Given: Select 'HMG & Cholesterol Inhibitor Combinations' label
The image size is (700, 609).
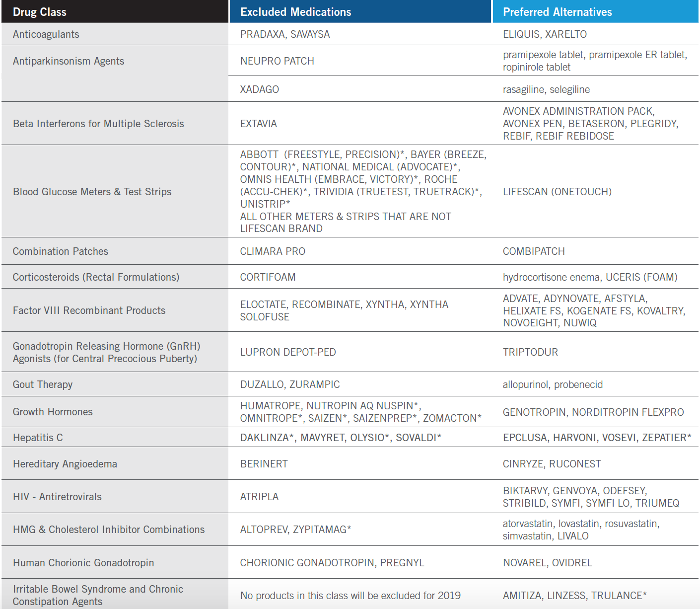Looking at the screenshot, I should (109, 530).
